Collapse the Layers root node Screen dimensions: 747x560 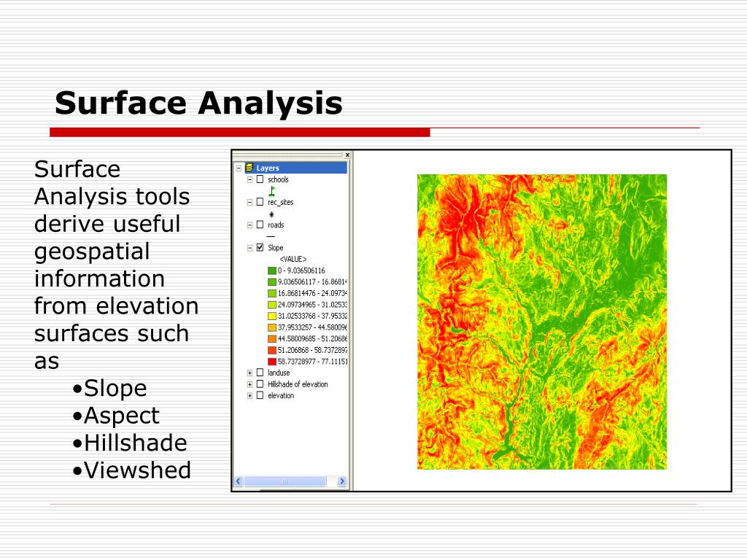[x=239, y=168]
